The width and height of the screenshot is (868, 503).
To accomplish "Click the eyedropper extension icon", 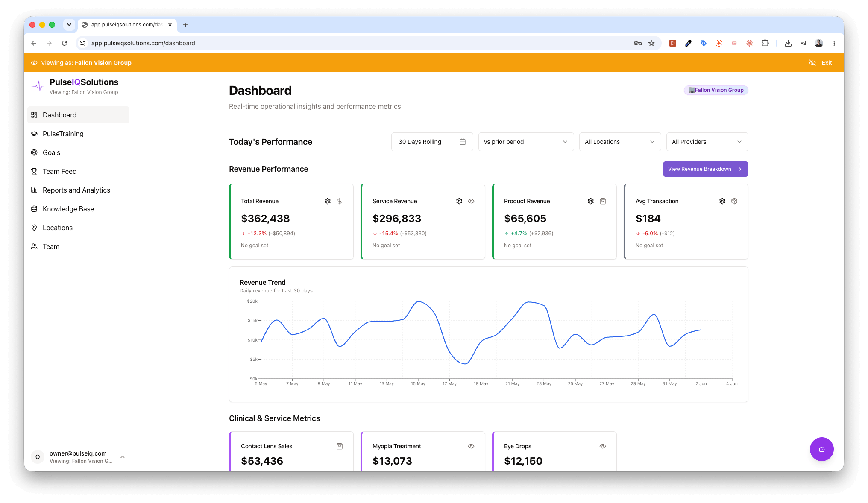I will (x=688, y=43).
